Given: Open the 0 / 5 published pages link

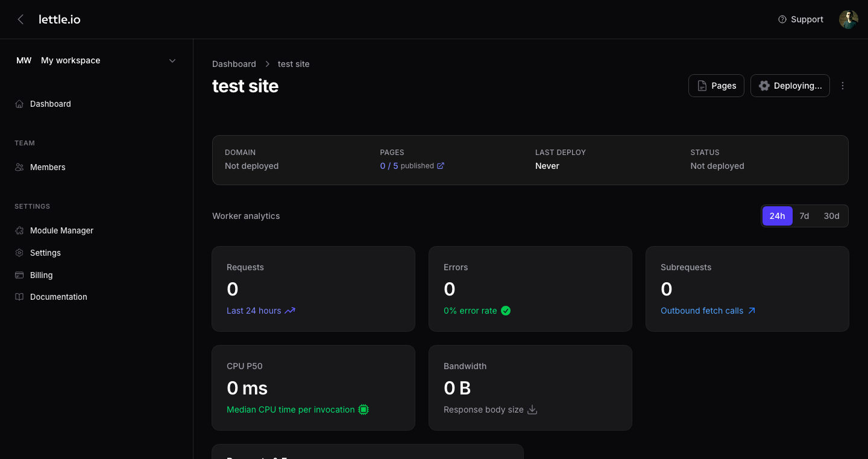Looking at the screenshot, I should (412, 166).
